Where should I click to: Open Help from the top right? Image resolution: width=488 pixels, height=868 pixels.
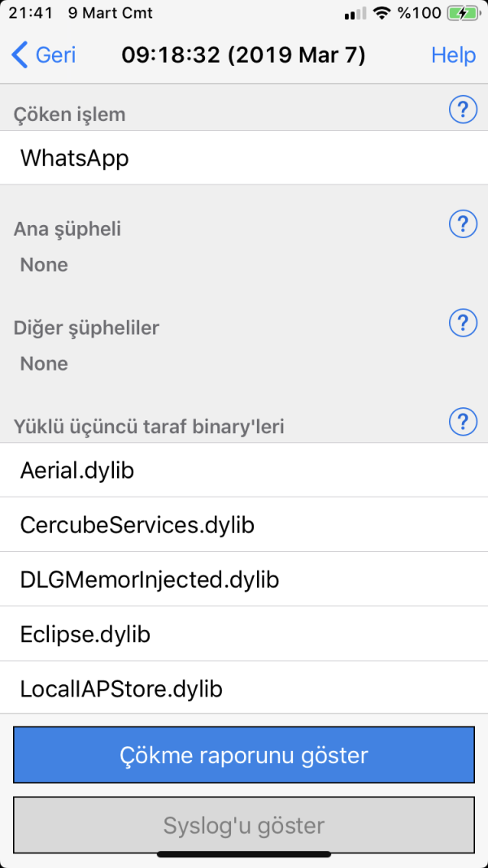coord(453,54)
